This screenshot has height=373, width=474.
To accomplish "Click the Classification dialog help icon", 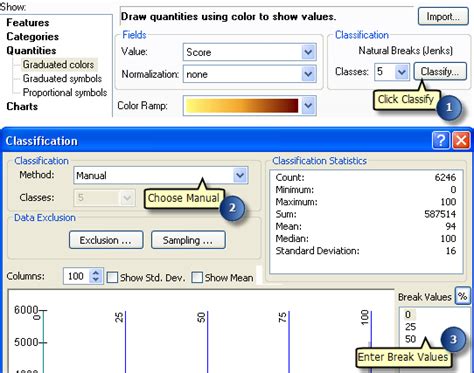I will click(x=441, y=140).
